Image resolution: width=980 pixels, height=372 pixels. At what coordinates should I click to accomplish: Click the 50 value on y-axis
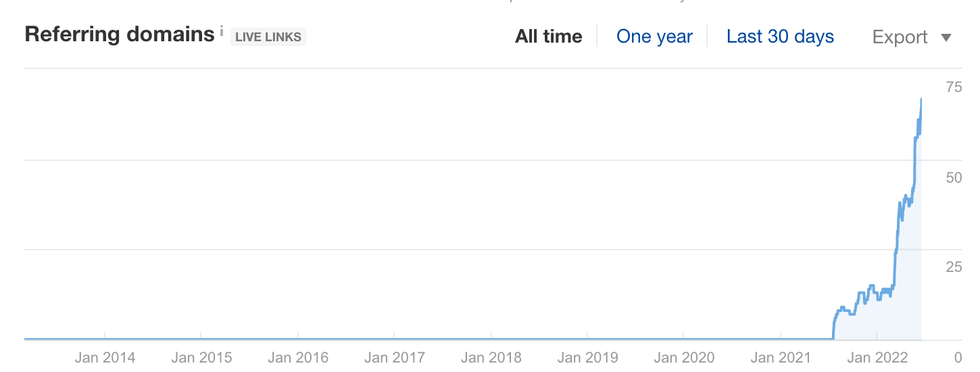coord(954,177)
